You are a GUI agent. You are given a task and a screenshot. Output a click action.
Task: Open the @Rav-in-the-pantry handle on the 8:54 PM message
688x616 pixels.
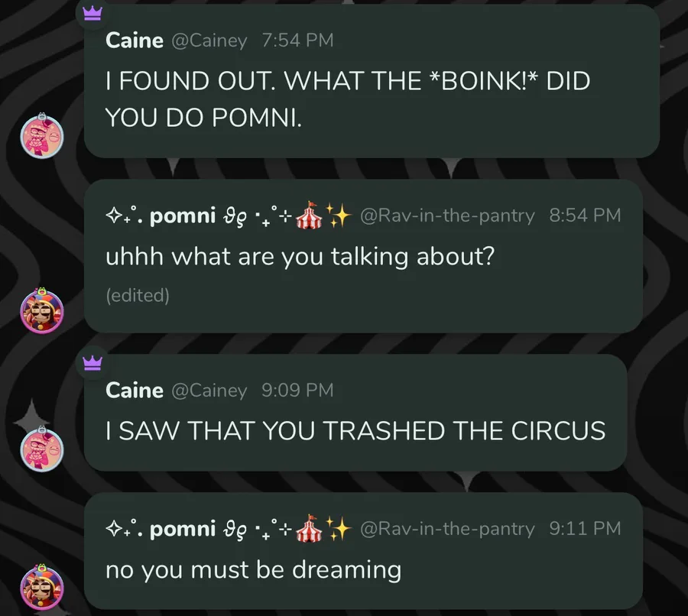[x=447, y=216]
